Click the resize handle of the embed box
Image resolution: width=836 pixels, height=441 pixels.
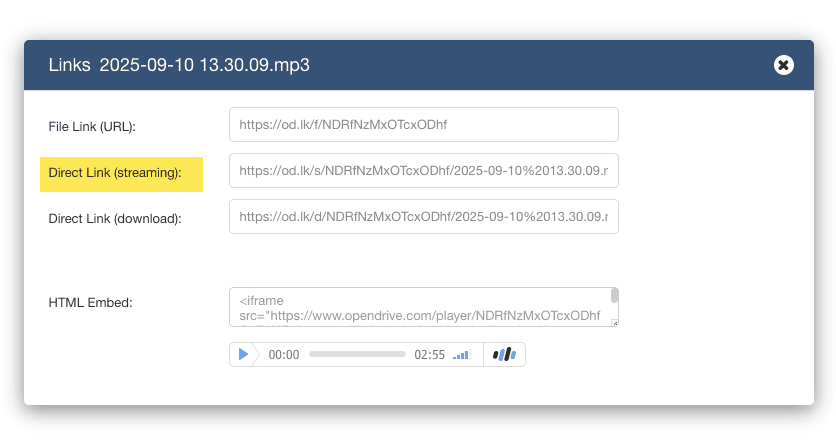point(614,322)
